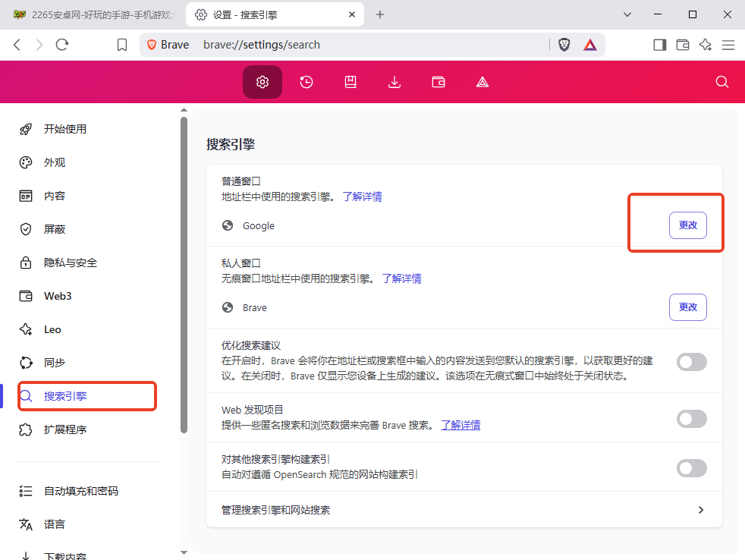Select 开始使用 in the sidebar
This screenshot has width=745, height=560.
[x=65, y=129]
